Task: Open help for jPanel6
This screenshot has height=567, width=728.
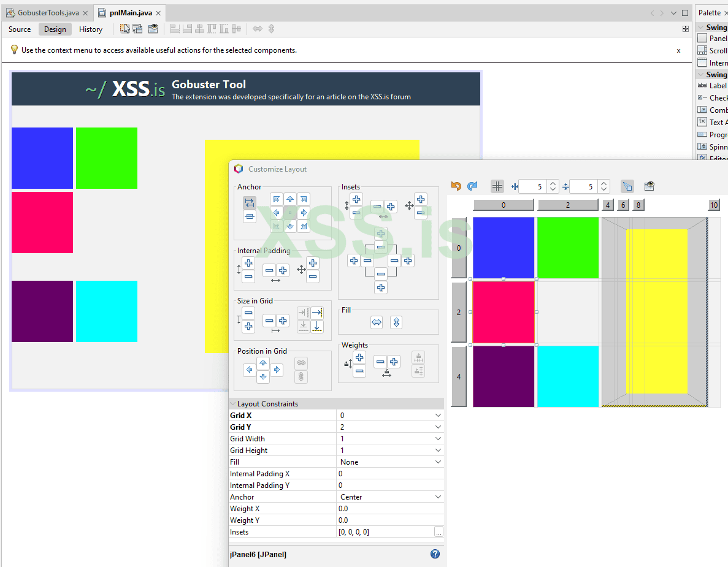Action: [x=435, y=554]
